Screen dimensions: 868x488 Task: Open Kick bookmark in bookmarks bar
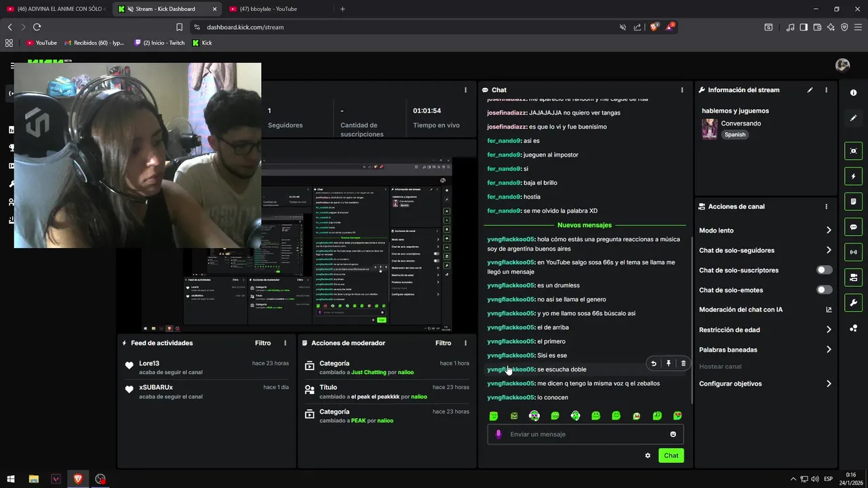pos(202,43)
